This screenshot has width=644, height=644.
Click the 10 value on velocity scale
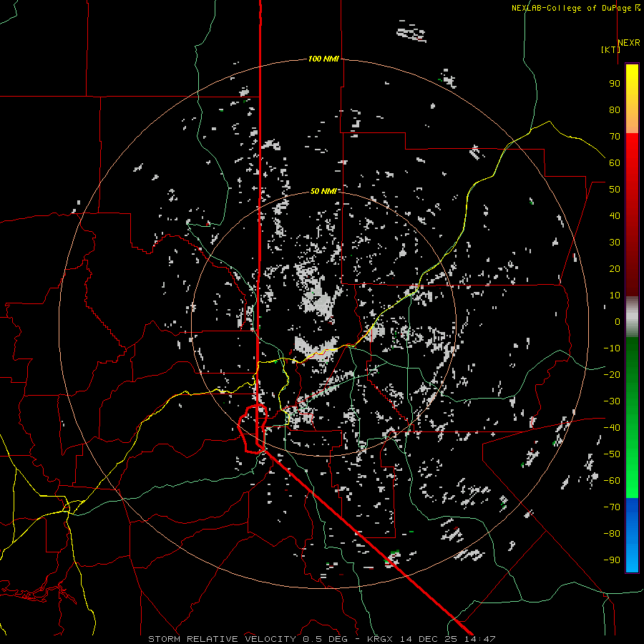pos(615,296)
